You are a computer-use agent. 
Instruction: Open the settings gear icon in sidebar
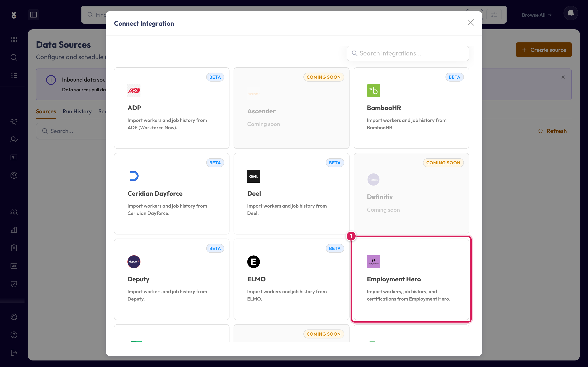point(14,317)
